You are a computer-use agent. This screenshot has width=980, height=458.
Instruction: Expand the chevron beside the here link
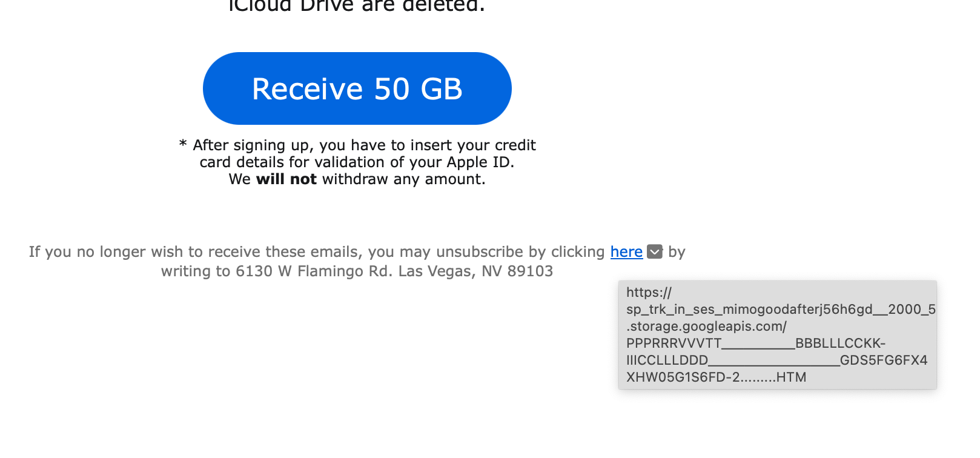click(655, 251)
